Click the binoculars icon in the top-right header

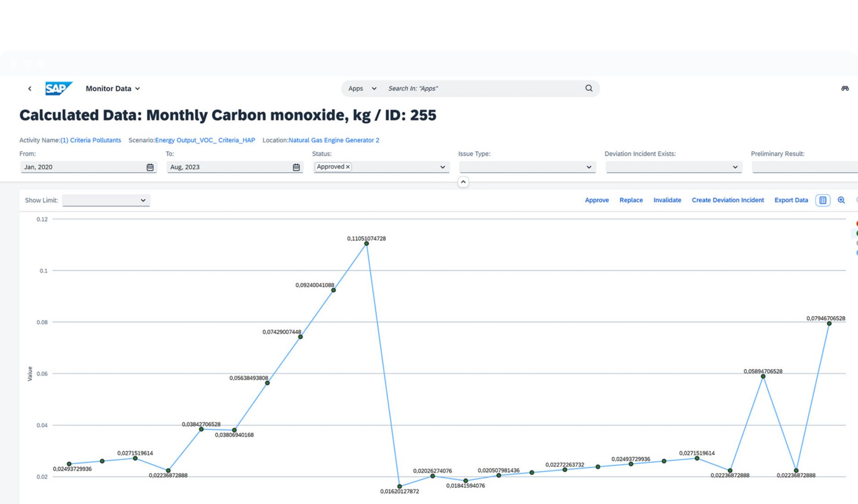[x=845, y=88]
